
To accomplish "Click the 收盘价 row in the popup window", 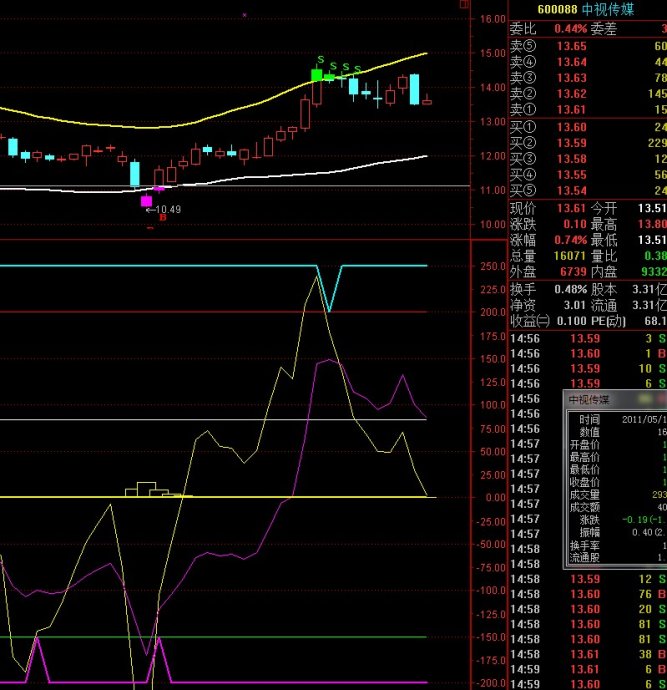I will click(617, 482).
